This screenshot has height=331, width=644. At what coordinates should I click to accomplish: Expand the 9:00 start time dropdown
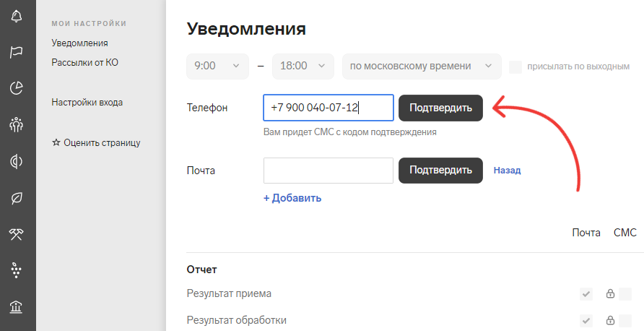point(218,66)
